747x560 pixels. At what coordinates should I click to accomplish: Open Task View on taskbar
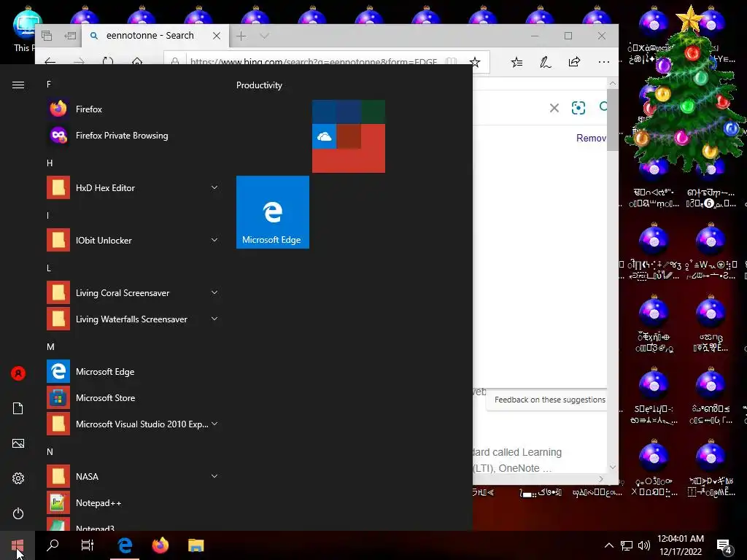click(88, 545)
